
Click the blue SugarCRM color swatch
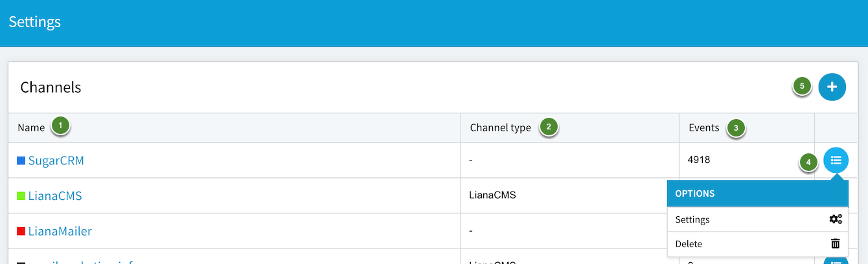[x=21, y=160]
